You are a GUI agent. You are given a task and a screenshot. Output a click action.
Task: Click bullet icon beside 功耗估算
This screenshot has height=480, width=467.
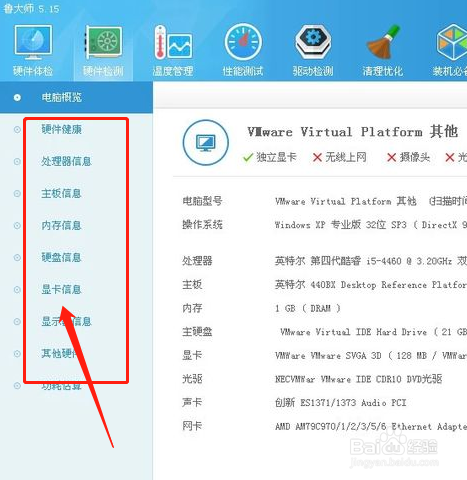point(17,386)
